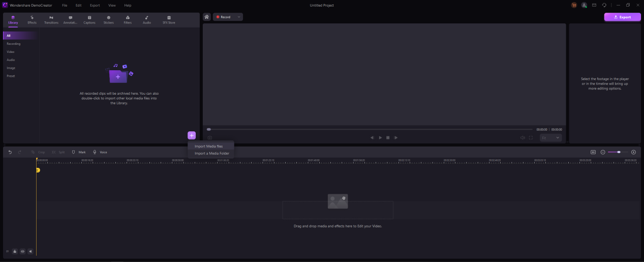This screenshot has height=262, width=644.
Task: Click the purple plus import button
Action: [x=192, y=135]
